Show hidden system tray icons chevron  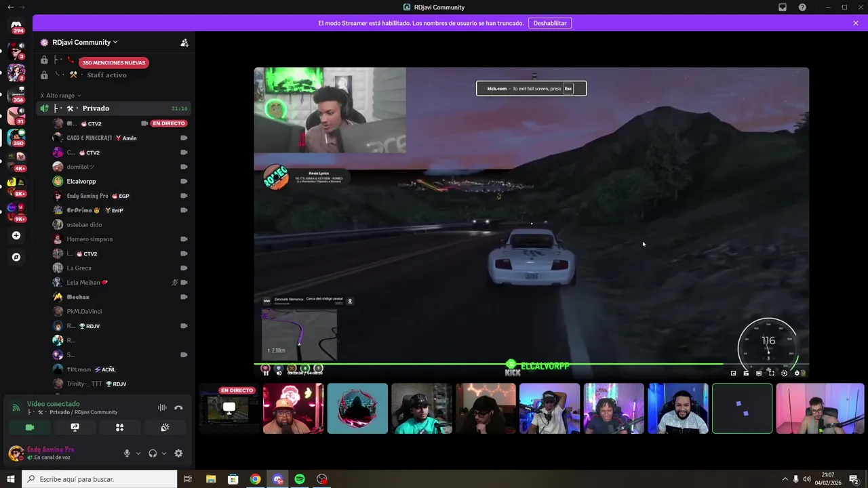coord(785,479)
